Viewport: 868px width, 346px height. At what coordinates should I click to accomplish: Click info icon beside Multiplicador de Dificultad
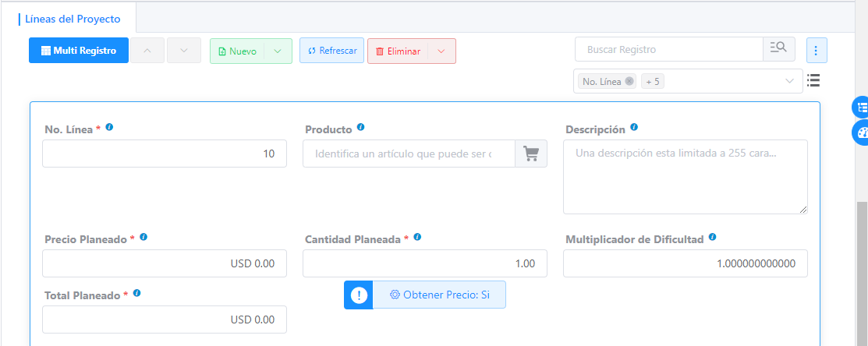713,238
